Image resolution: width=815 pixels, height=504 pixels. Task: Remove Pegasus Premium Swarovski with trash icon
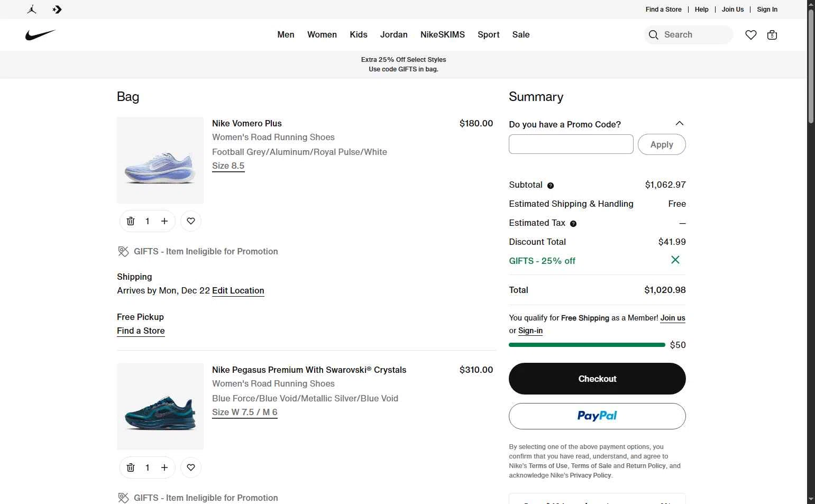[x=131, y=468]
